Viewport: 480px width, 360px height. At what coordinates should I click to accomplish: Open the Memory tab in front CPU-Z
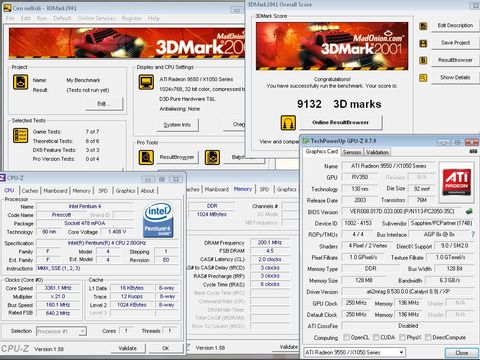coord(81,191)
